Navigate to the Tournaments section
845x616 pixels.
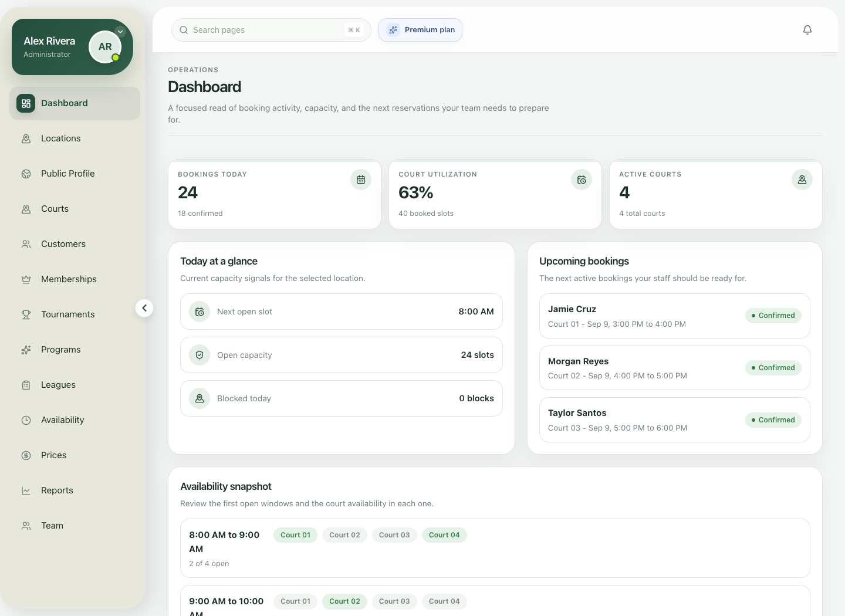coord(75,314)
